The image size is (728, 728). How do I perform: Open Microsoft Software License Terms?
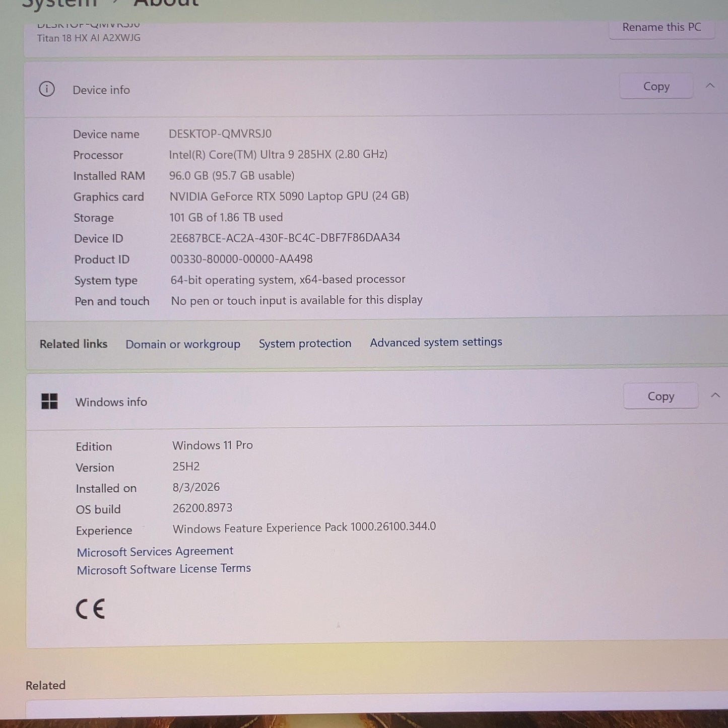point(164,569)
